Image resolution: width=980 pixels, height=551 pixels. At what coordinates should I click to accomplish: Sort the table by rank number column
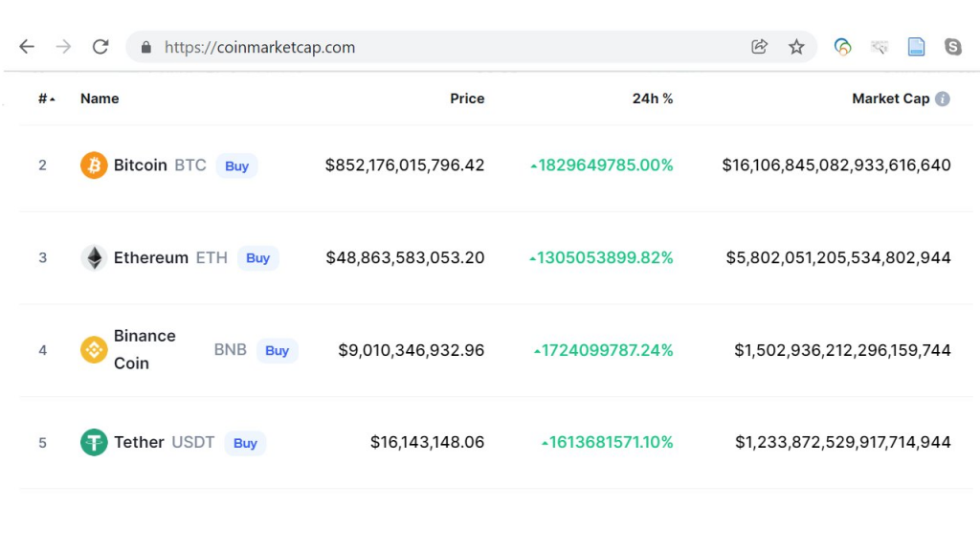pyautogui.click(x=46, y=99)
